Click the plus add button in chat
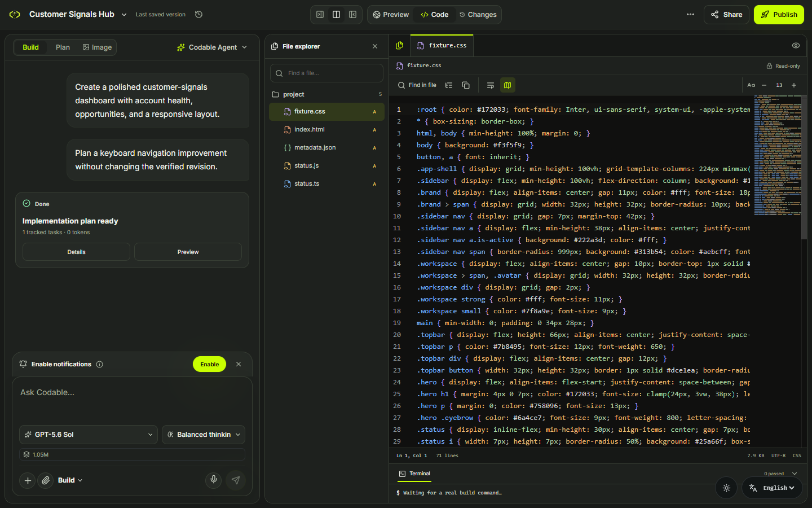812x508 pixels. tap(28, 480)
